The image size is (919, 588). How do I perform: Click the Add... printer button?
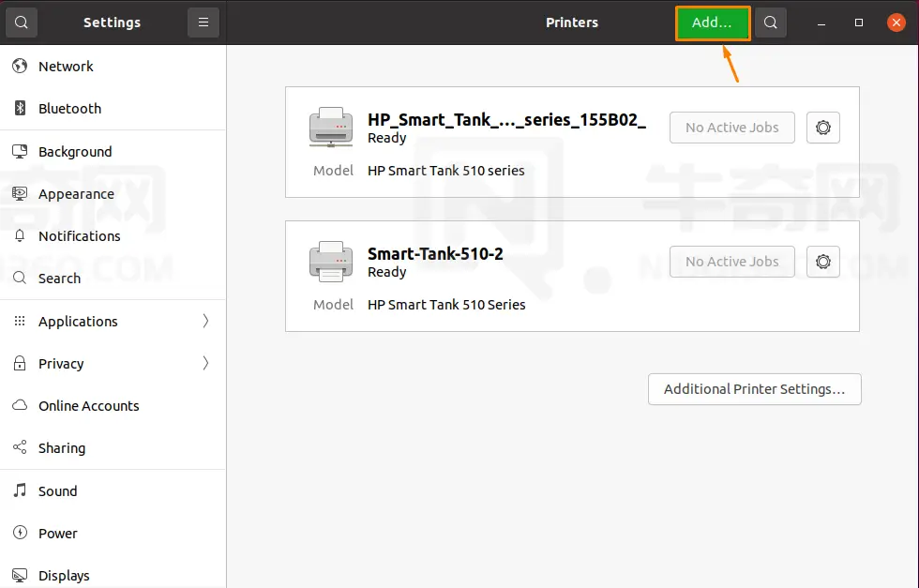coord(713,23)
